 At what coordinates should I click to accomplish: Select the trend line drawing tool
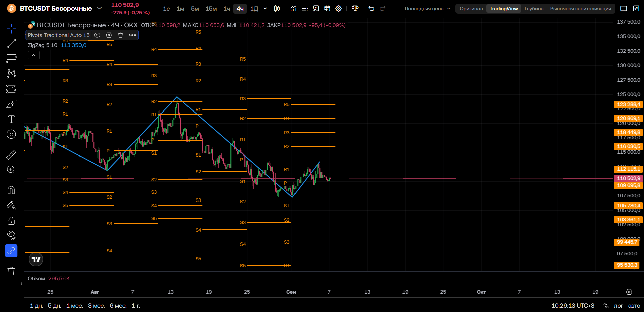pyautogui.click(x=11, y=44)
